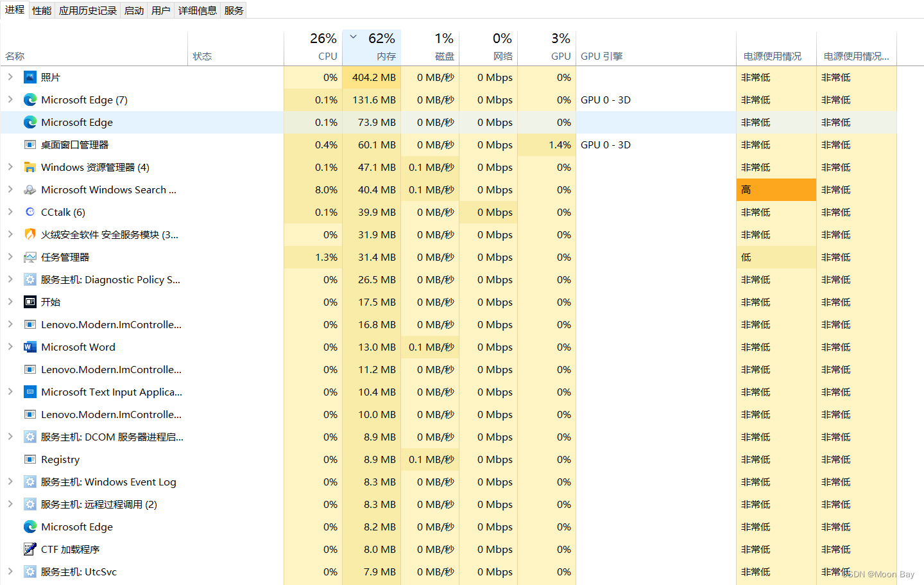
Task: Click Lenovo.Modern.ImController icon with 10.0 MB
Action: click(30, 414)
